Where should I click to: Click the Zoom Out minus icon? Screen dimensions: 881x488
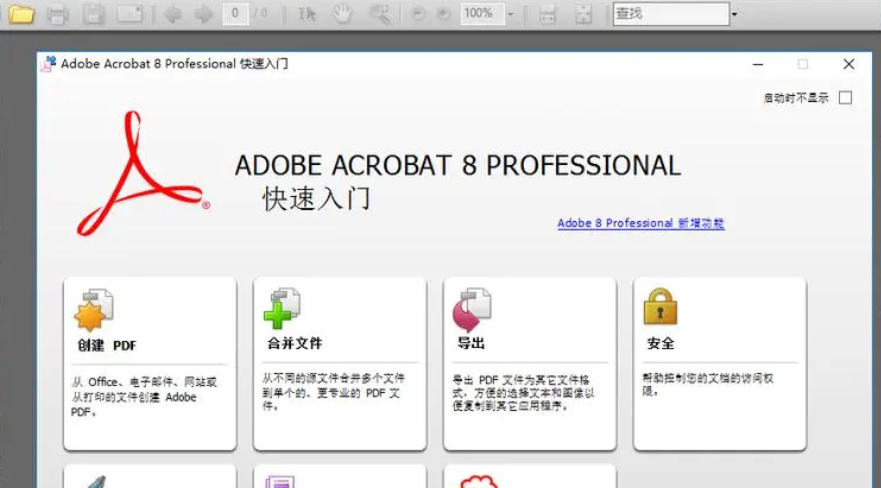click(x=417, y=14)
